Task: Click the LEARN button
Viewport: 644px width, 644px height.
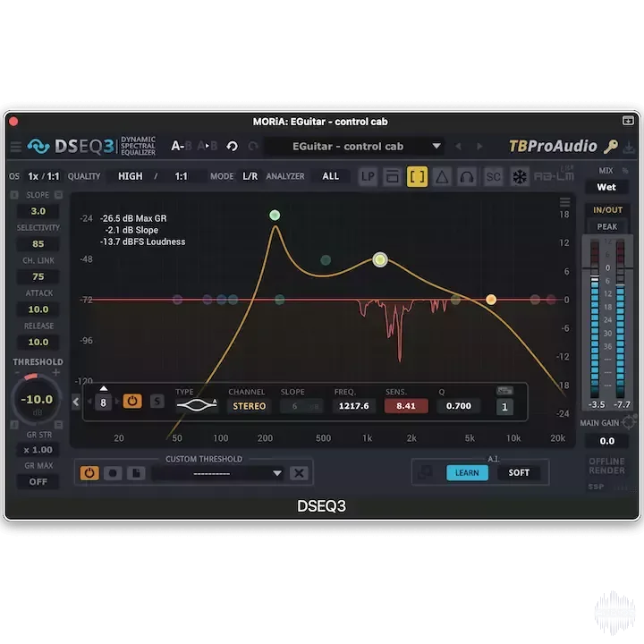Action: (x=467, y=473)
